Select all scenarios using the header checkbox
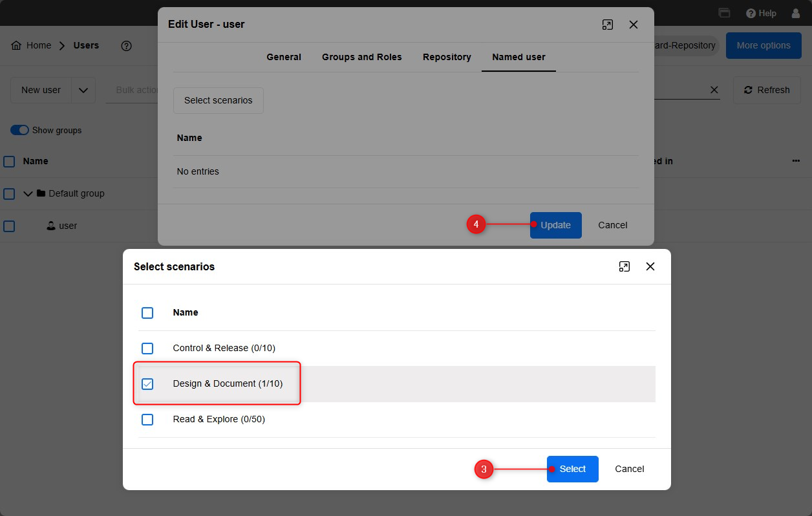 pyautogui.click(x=147, y=313)
